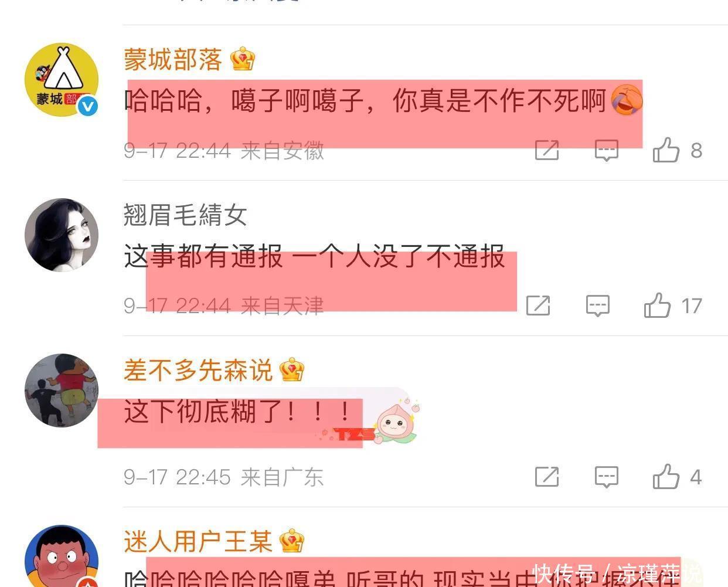Reply to 蒙城部落's comment via speech bubble
728x587 pixels.
tap(607, 150)
